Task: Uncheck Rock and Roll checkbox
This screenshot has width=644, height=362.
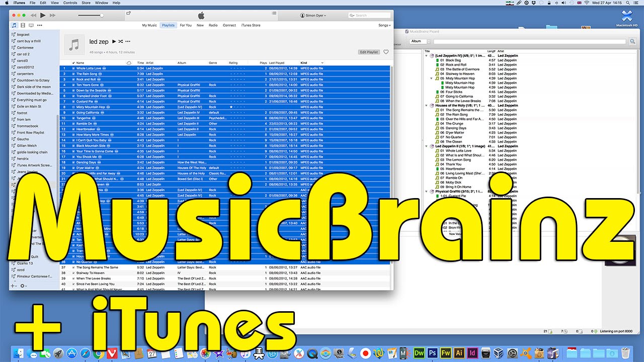Action: (x=73, y=79)
